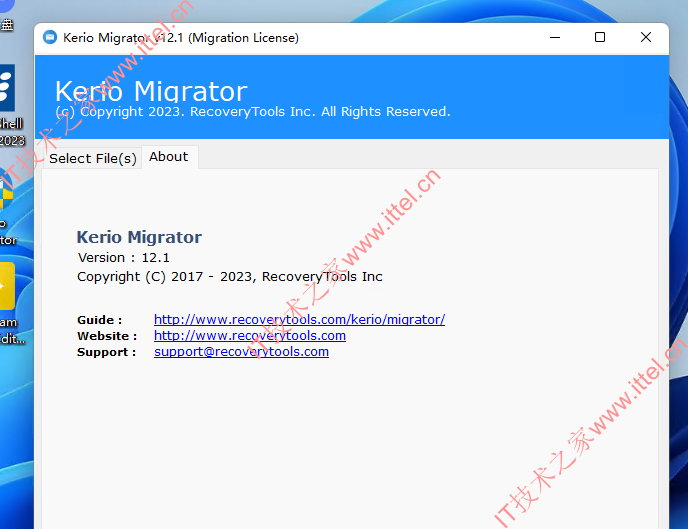Screen dimensions: 688x529
Task: Select the desktop icon labeled 2023
Action: (x=9, y=105)
